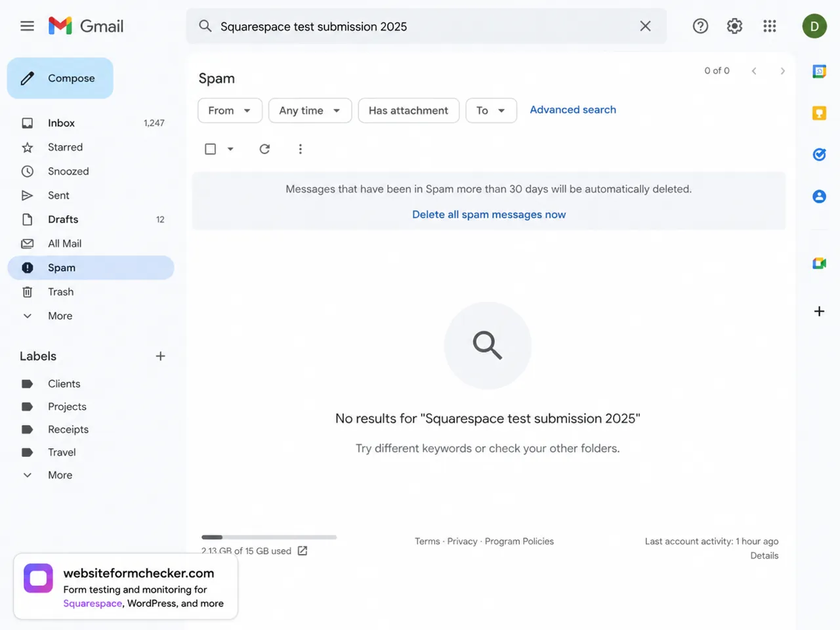The image size is (840, 630).
Task: Click the Gmail logo
Action: tap(86, 26)
